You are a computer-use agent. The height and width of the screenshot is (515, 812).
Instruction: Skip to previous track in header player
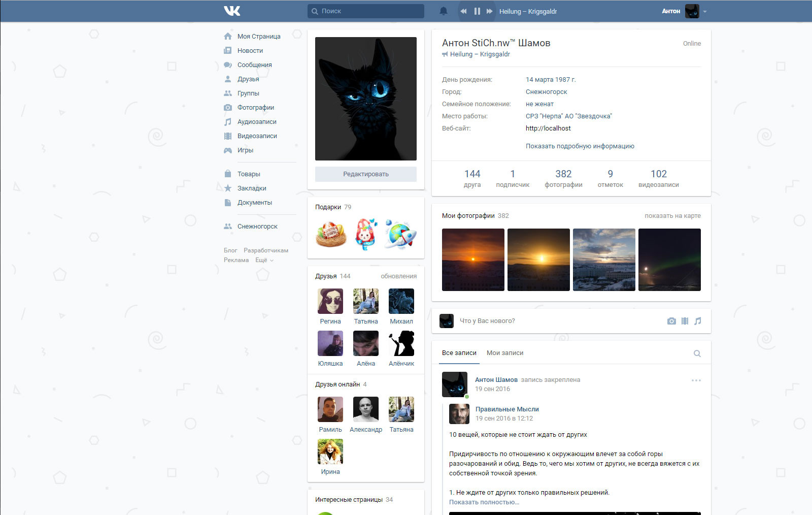pos(463,11)
